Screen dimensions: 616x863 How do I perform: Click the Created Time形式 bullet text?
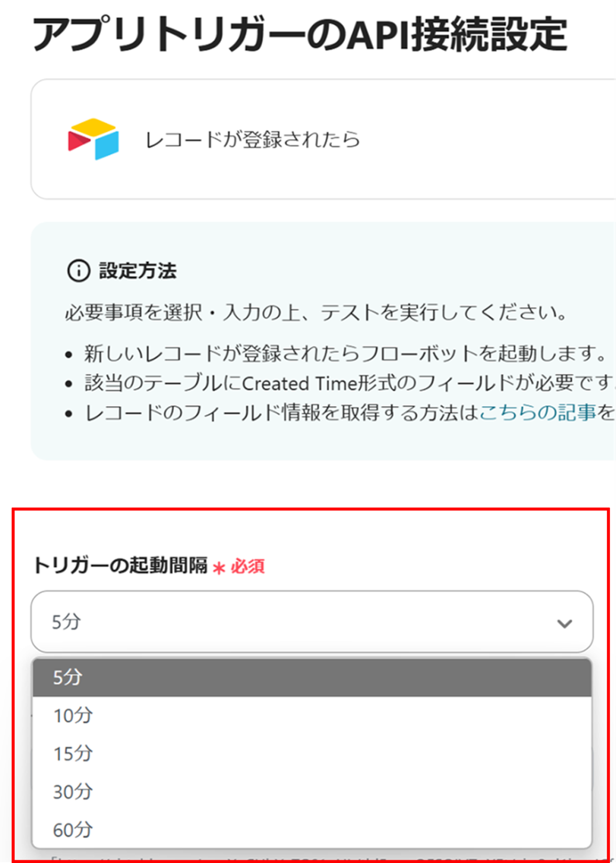click(x=345, y=383)
